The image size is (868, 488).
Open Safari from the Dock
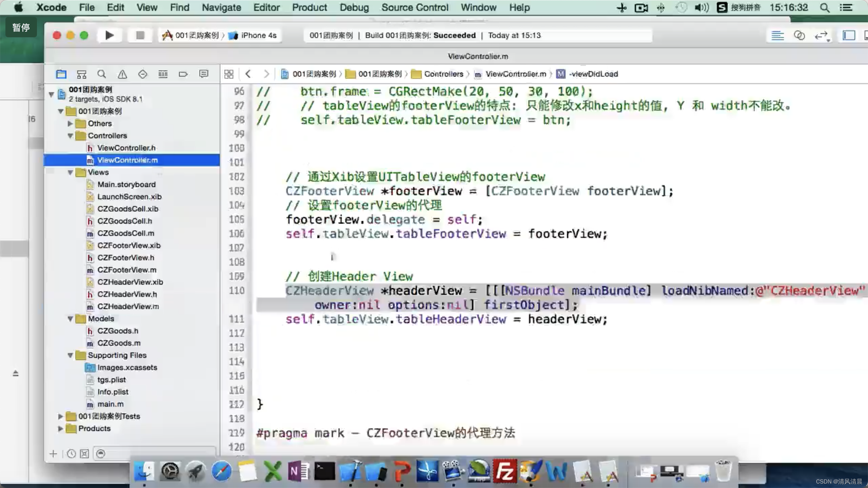tap(221, 471)
